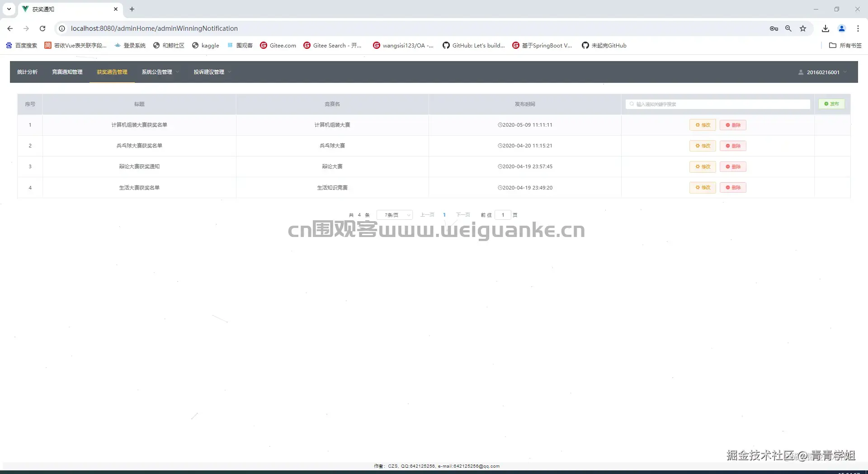Image resolution: width=868 pixels, height=474 pixels.
Task: Open the 围观客 bookmark
Action: point(240,45)
